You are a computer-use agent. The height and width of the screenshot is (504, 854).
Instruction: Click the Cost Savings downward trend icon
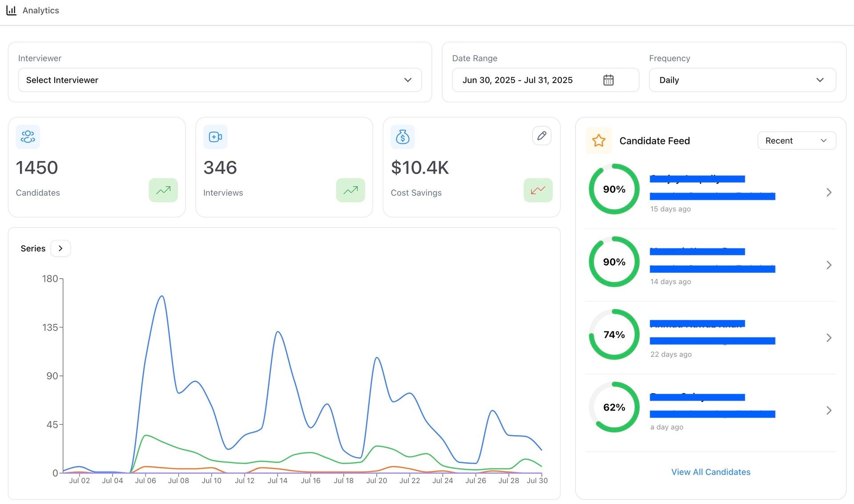pyautogui.click(x=538, y=190)
